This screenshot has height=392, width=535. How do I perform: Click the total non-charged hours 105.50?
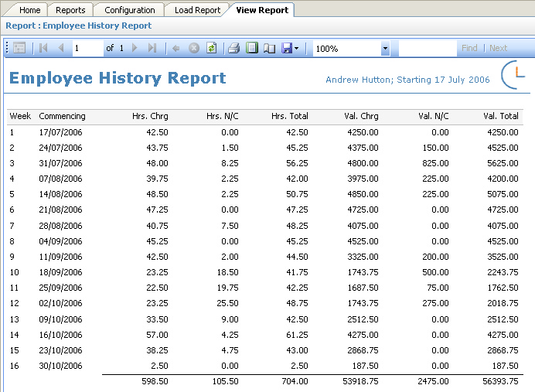pyautogui.click(x=225, y=381)
